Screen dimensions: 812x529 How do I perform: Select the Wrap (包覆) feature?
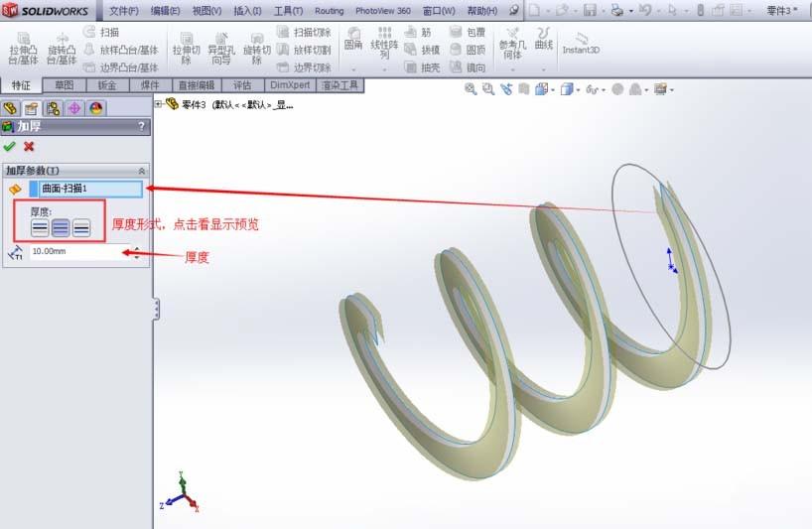pos(468,32)
